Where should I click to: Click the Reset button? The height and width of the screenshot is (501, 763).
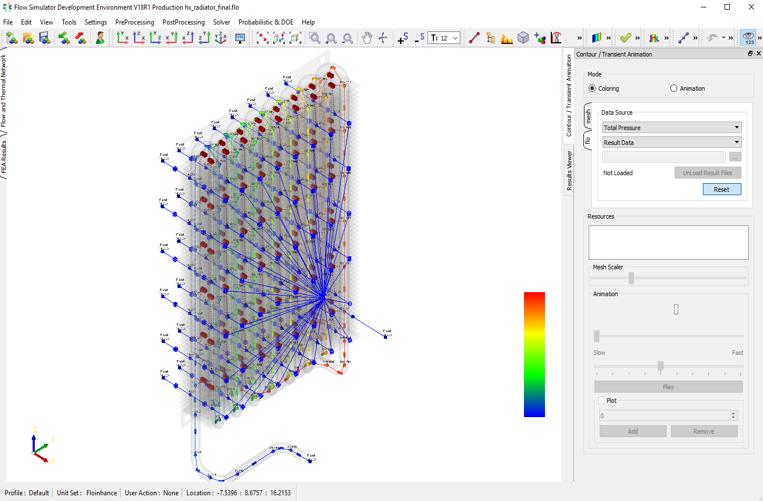point(722,189)
